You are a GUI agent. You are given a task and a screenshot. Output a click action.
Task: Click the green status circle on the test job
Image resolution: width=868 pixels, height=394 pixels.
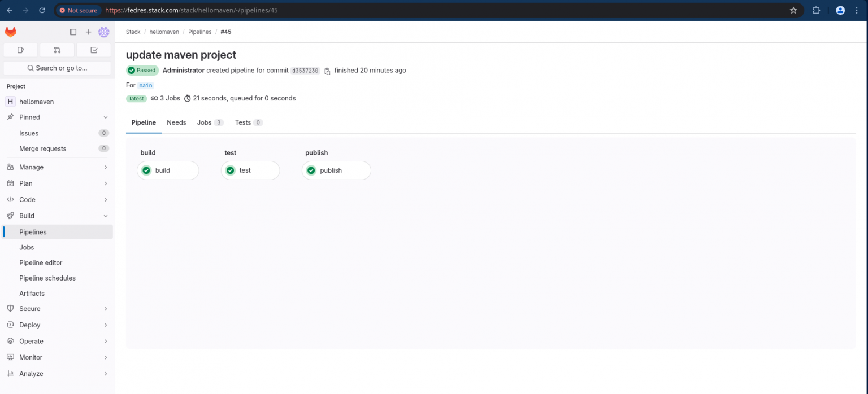point(230,170)
